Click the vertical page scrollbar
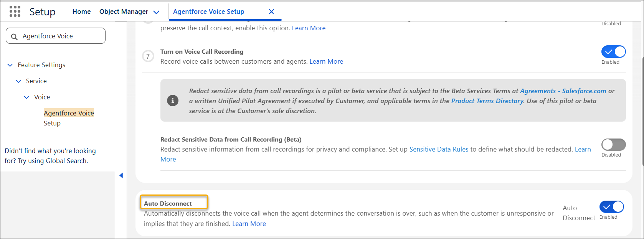The height and width of the screenshot is (239, 644). (642, 111)
